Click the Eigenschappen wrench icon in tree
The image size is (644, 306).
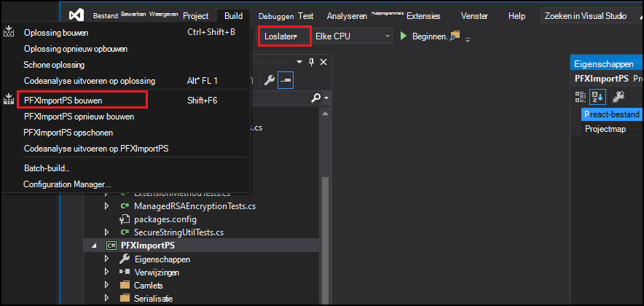pos(125,259)
